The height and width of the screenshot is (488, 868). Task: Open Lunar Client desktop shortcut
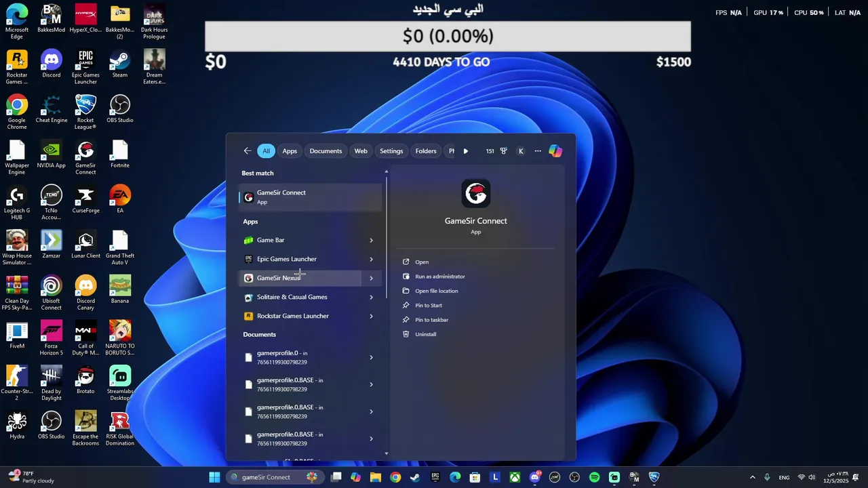point(85,245)
